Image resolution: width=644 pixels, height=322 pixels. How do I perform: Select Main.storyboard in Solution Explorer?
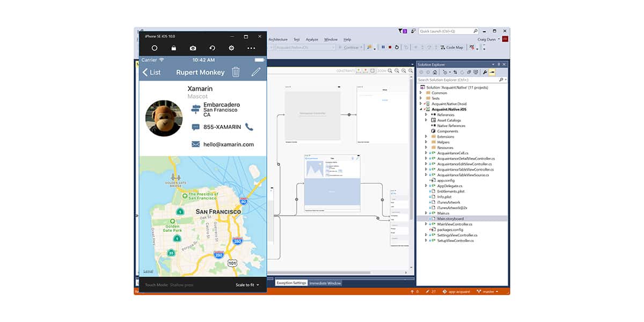(451, 218)
